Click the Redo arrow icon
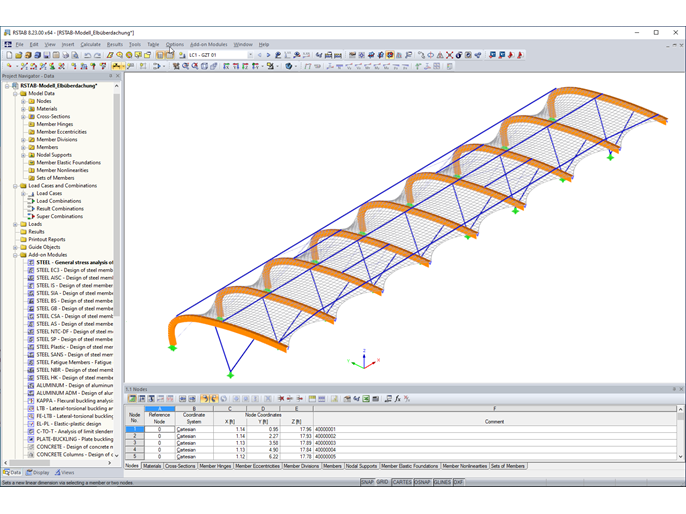The width and height of the screenshot is (686, 514). click(x=97, y=55)
